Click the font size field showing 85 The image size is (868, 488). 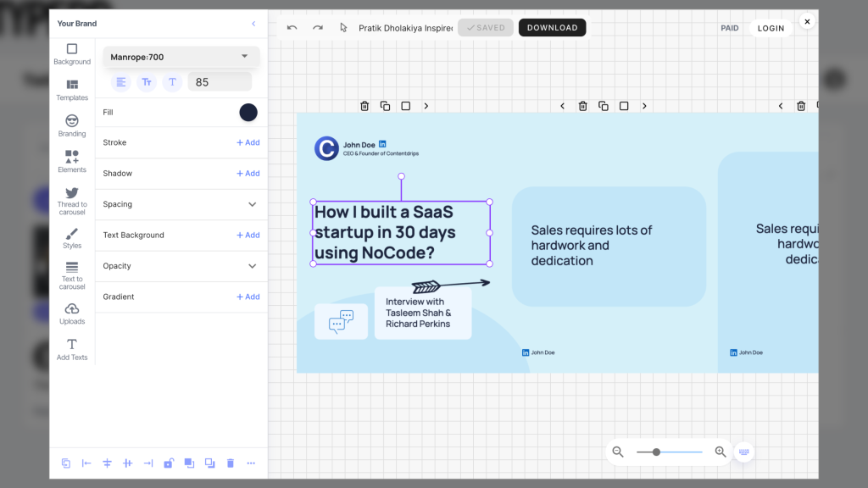(220, 82)
